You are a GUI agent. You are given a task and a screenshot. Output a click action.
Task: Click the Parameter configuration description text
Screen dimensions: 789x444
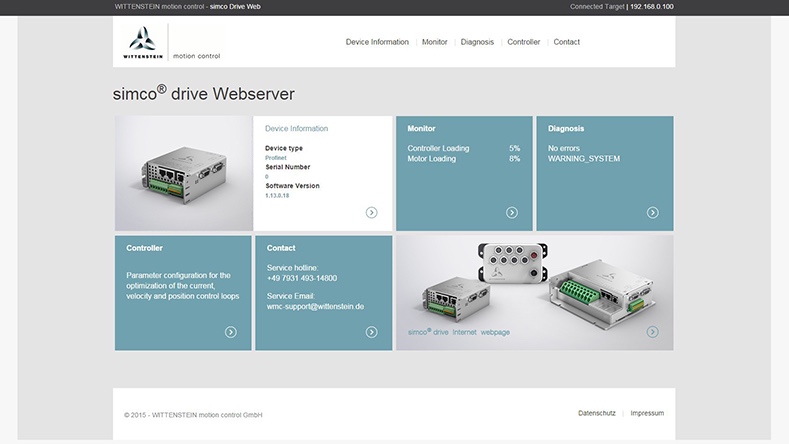183,285
